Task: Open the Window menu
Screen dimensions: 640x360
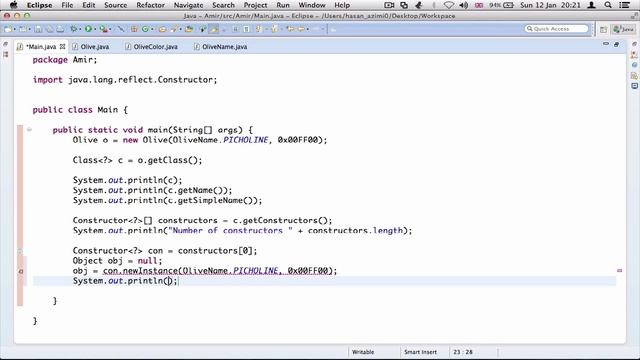Action: point(312,5)
